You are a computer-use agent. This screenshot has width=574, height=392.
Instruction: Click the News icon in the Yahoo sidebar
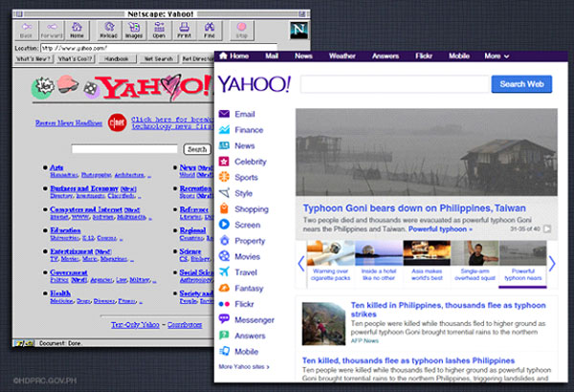(x=224, y=145)
